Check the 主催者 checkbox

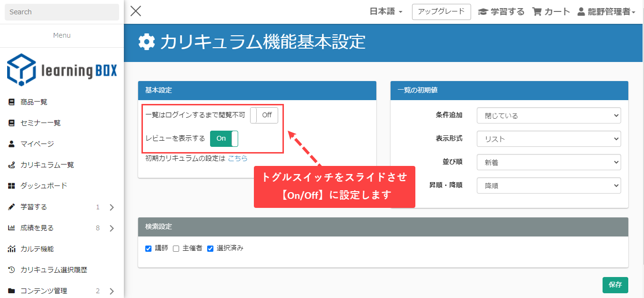(176, 248)
